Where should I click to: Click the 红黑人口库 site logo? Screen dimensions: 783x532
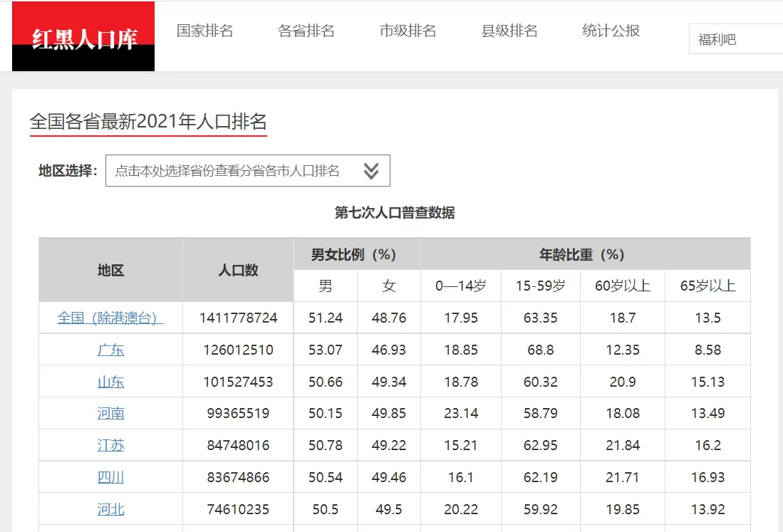(x=83, y=36)
